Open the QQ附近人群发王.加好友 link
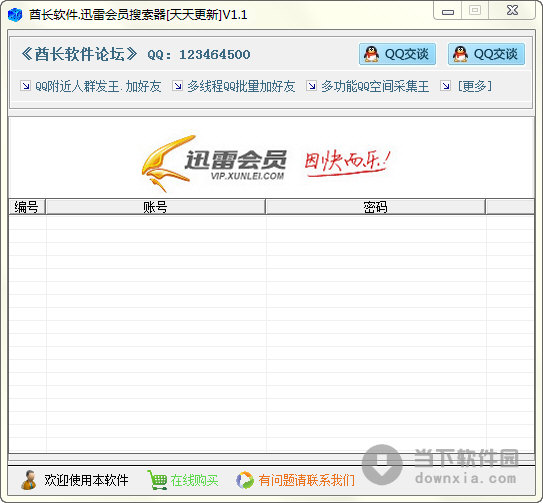 pos(98,86)
